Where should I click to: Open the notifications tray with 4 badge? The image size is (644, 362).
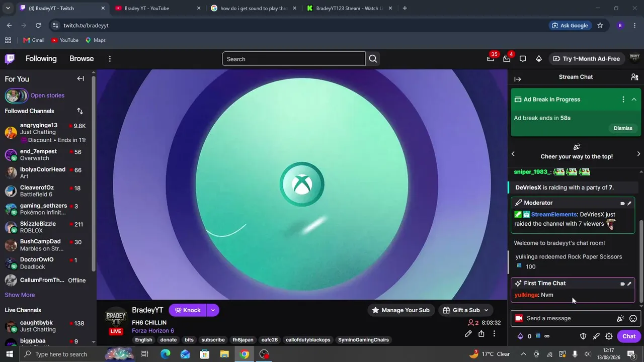point(507,58)
